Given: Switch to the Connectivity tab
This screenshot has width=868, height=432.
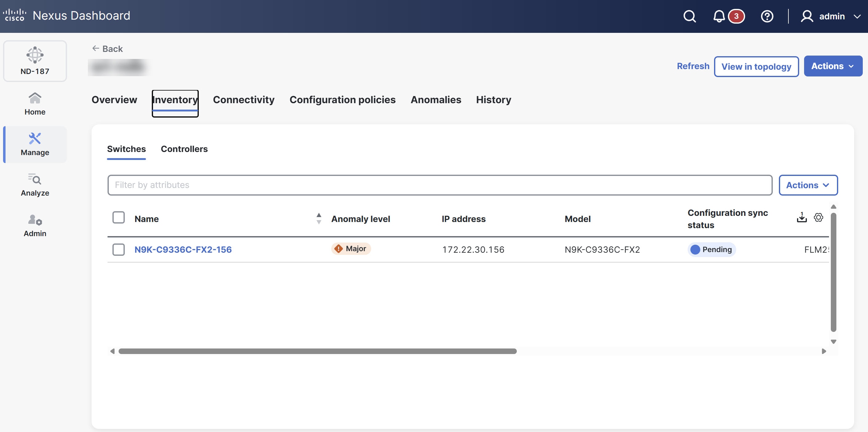Looking at the screenshot, I should [244, 100].
